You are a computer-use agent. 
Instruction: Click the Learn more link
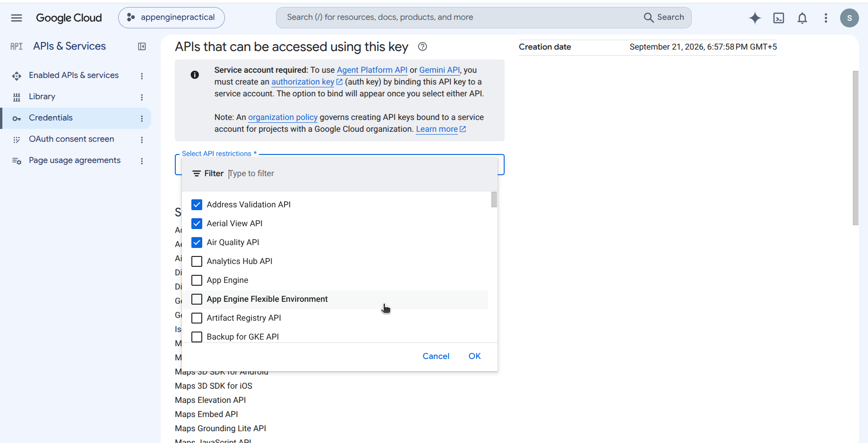[441, 129]
